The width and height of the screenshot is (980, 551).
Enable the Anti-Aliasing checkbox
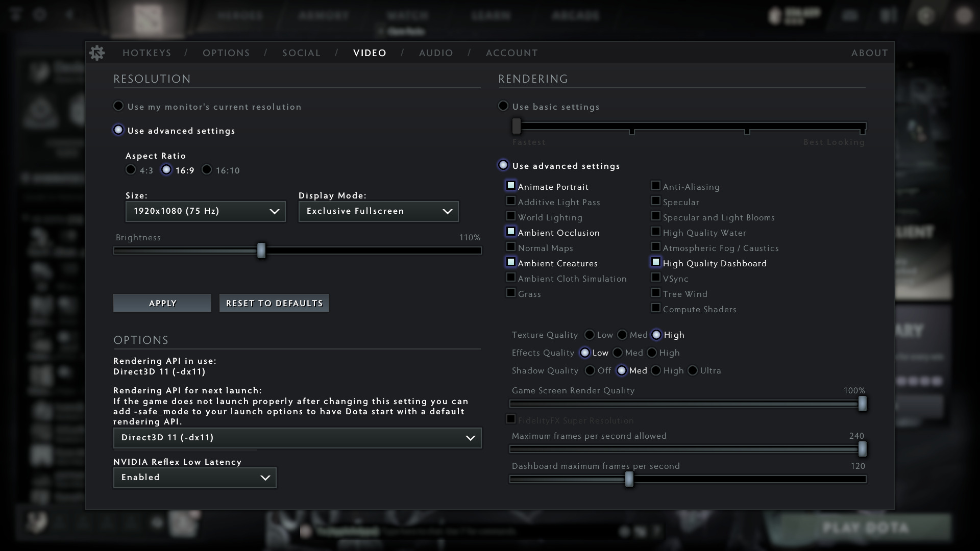tap(656, 186)
